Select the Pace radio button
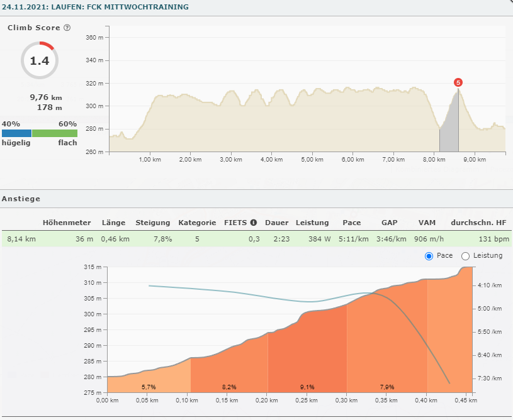Image resolution: width=513 pixels, height=420 pixels. [x=429, y=256]
